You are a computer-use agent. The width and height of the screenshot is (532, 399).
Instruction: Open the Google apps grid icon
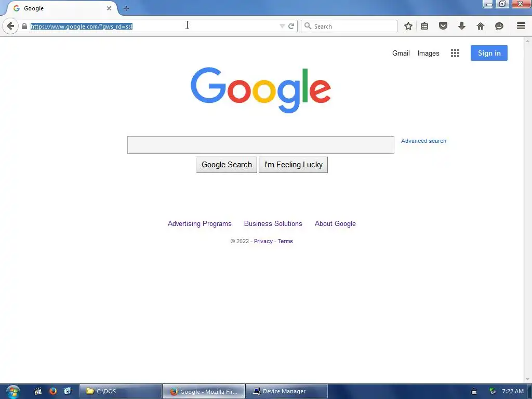[455, 53]
